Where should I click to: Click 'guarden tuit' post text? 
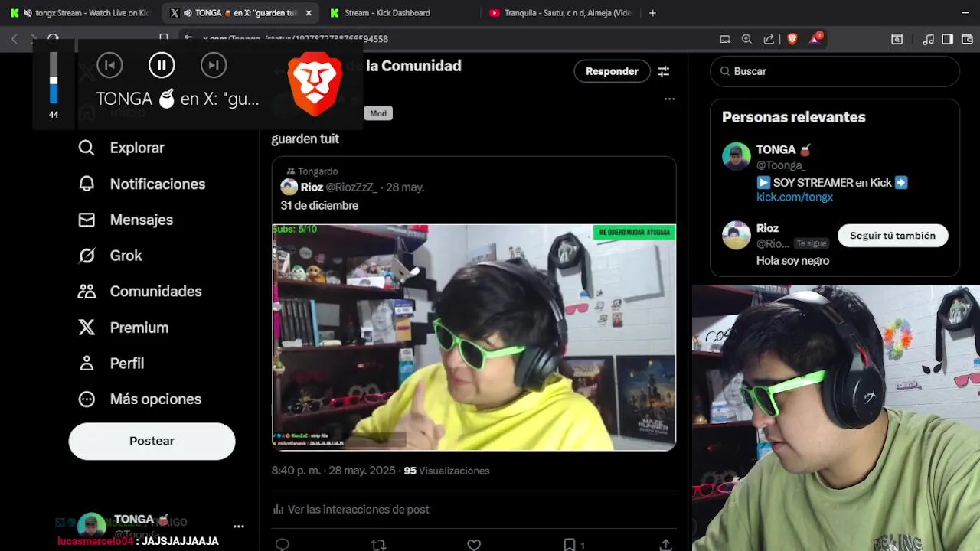pos(305,139)
